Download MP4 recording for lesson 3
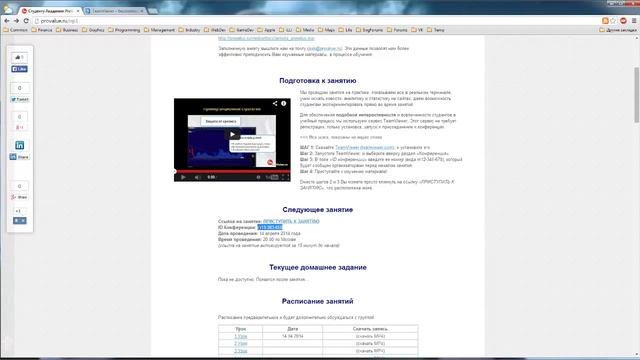The image size is (640, 360). tap(370, 351)
